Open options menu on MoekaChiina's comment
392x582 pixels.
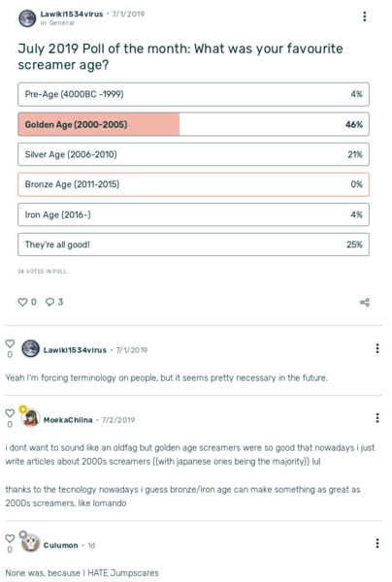377,418
